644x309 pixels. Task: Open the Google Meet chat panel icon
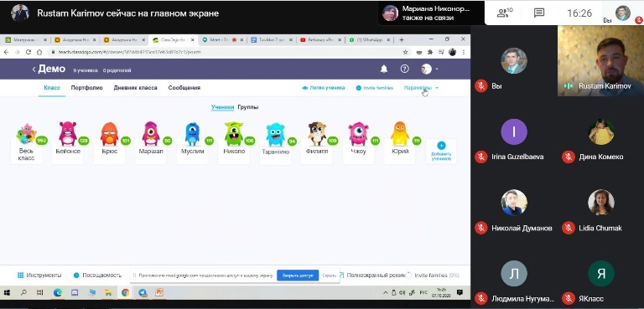click(539, 13)
